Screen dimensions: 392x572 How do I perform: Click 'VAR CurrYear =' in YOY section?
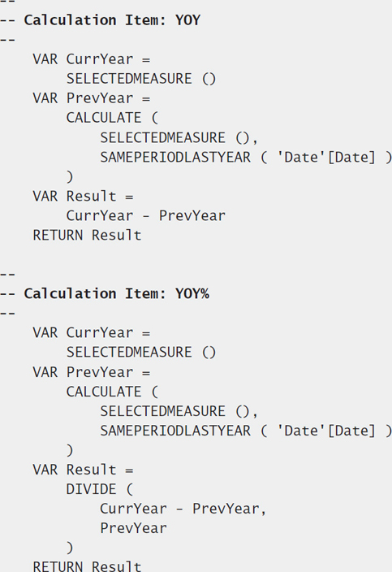click(x=92, y=59)
